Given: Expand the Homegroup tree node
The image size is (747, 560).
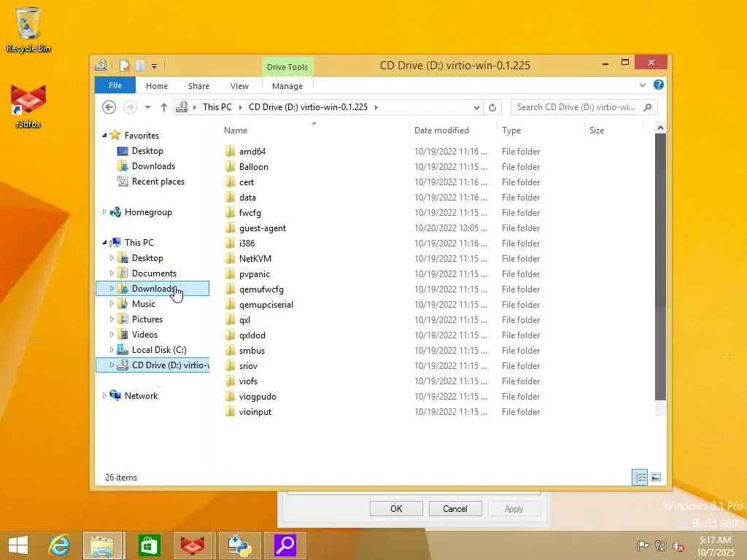Looking at the screenshot, I should point(104,212).
